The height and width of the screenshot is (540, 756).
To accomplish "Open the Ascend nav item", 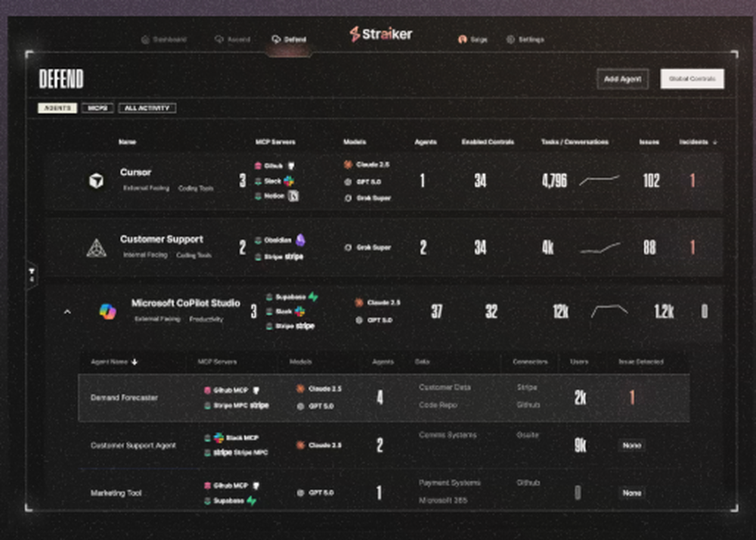I will (x=232, y=39).
